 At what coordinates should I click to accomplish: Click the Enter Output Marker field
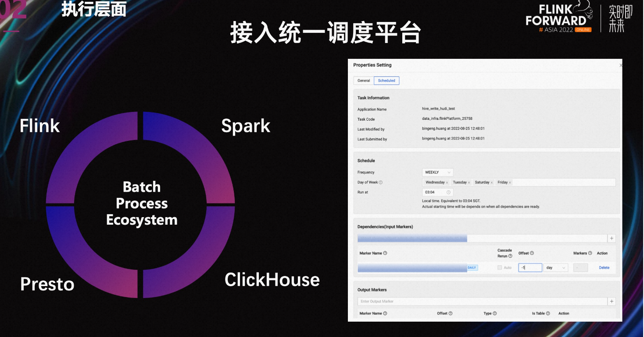coord(483,301)
